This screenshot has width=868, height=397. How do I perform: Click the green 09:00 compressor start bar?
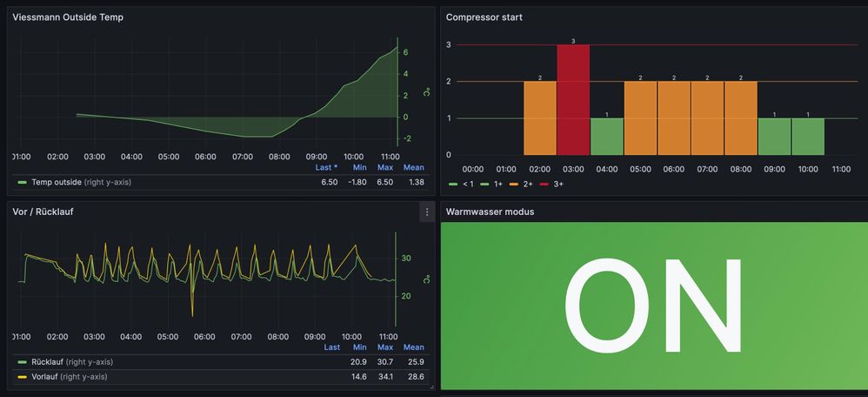(x=774, y=137)
